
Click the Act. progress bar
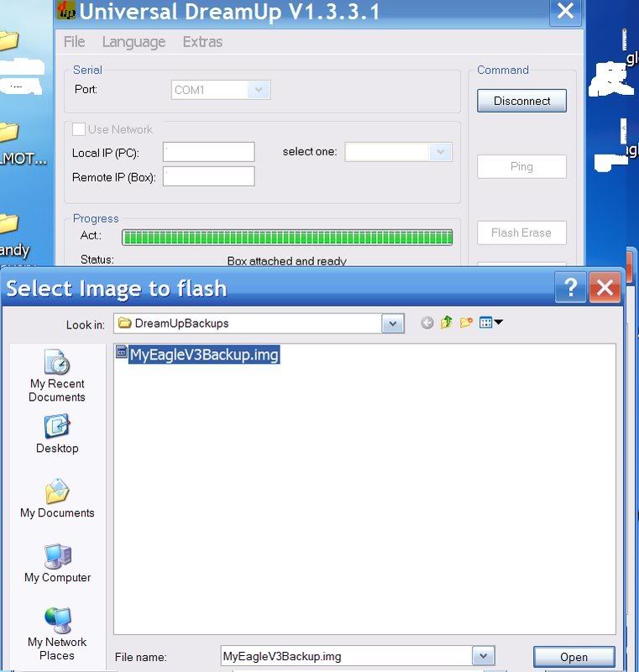287,237
